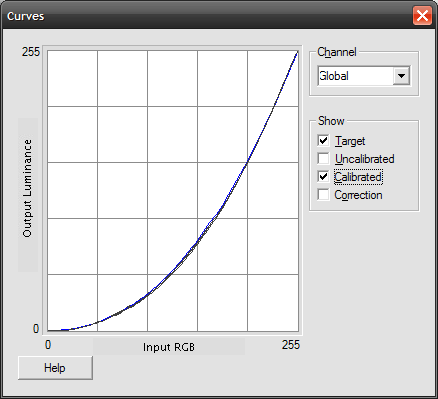Click the Channel group label

[337, 52]
